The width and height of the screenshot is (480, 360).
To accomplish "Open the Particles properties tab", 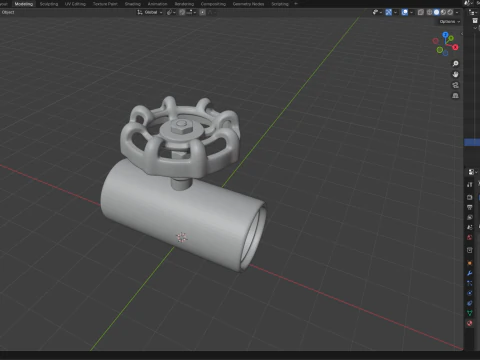I will (470, 283).
